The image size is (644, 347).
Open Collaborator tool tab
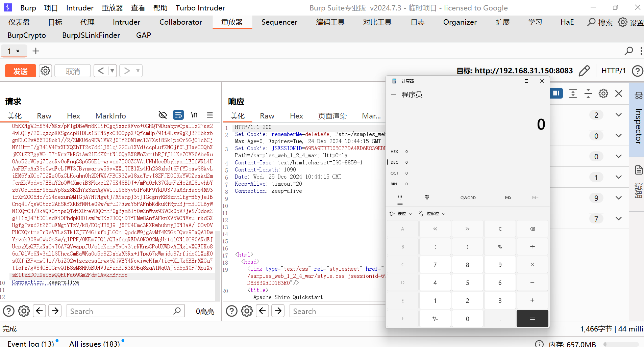[181, 22]
